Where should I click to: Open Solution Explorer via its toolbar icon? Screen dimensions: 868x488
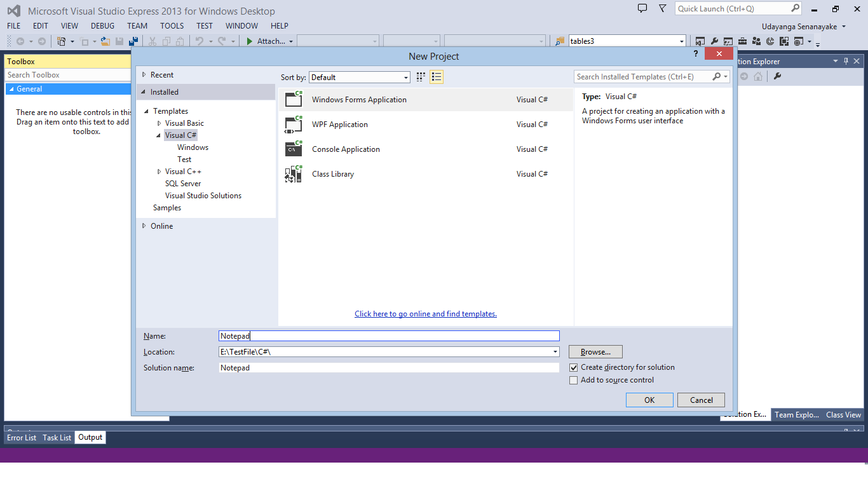(x=700, y=41)
